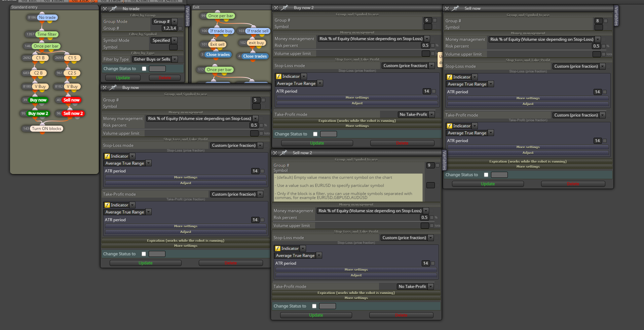This screenshot has height=330, width=644.
Task: Pin the Buy now 2 settings panel
Action: 285,8
